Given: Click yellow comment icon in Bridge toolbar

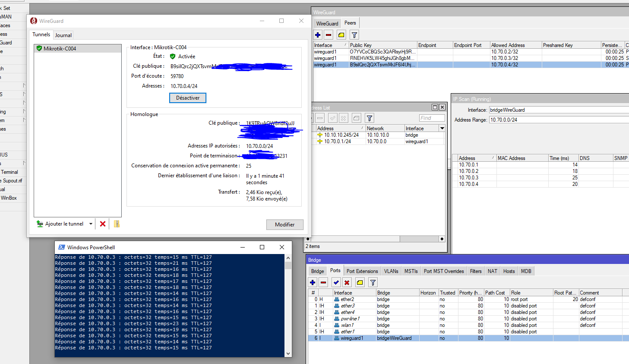Looking at the screenshot, I should click(x=360, y=282).
